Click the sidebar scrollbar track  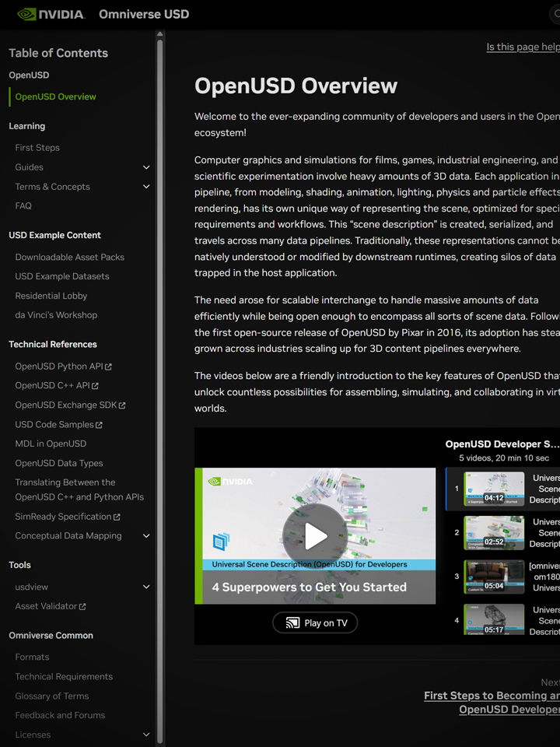pos(160,391)
